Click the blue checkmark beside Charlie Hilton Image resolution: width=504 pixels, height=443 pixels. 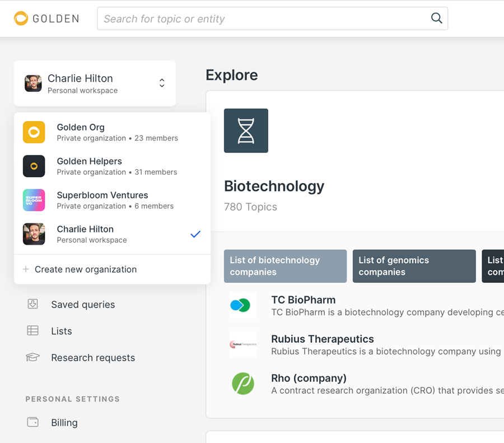tap(195, 234)
